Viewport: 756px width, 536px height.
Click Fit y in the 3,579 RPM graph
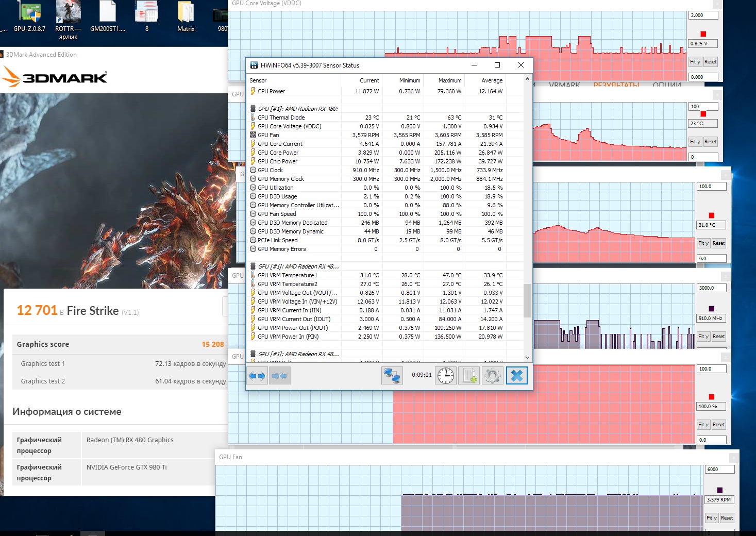[x=712, y=518]
